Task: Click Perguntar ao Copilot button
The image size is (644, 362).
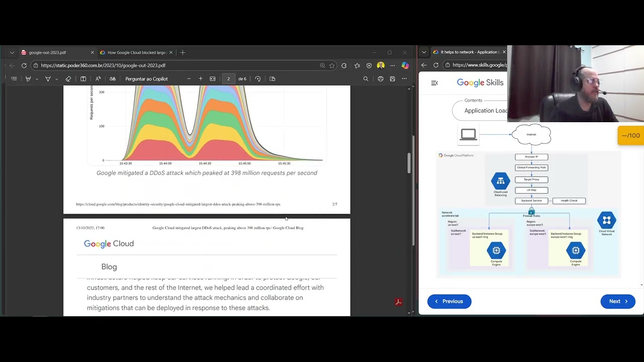Action: 146,79
